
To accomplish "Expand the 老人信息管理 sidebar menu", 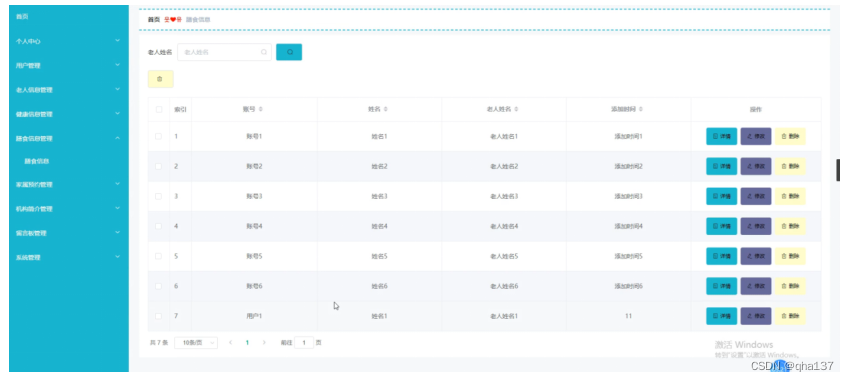I will tap(69, 90).
